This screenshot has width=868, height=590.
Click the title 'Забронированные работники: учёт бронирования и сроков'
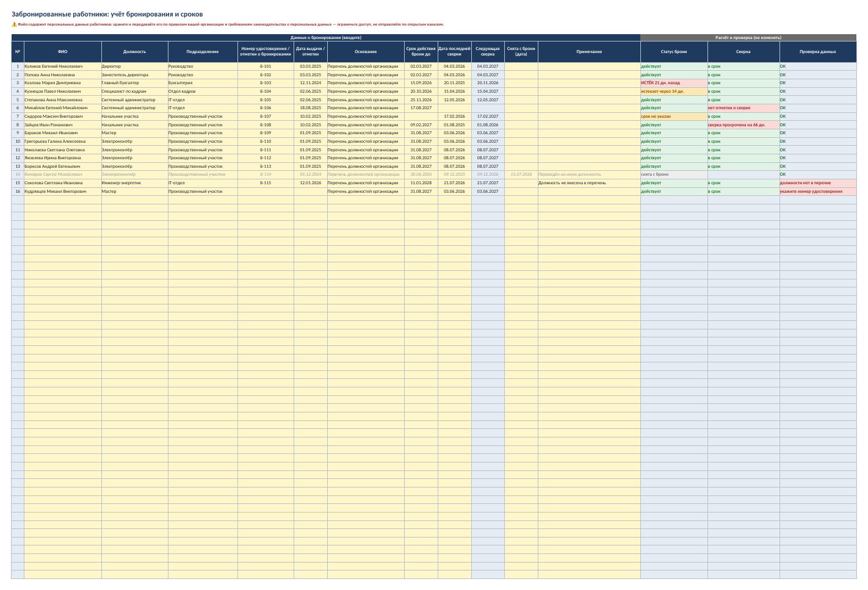tap(107, 14)
